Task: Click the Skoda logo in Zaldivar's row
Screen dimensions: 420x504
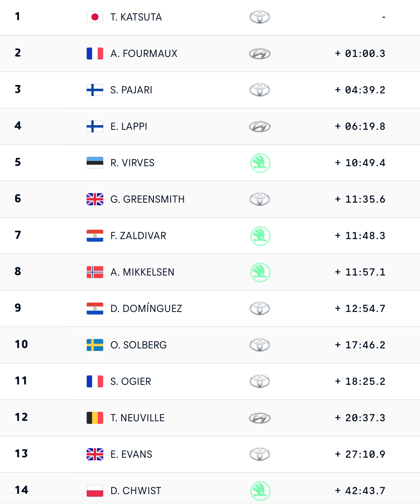Action: pos(261,236)
